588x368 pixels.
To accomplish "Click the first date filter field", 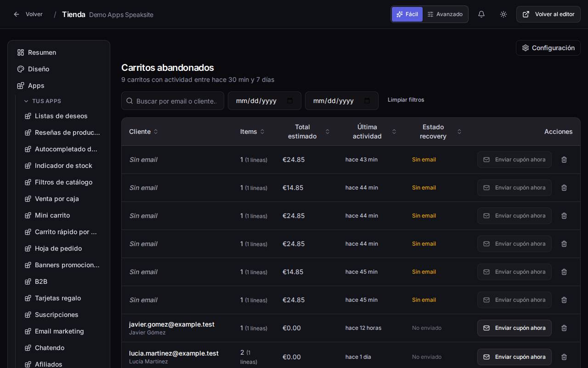I will tap(265, 101).
